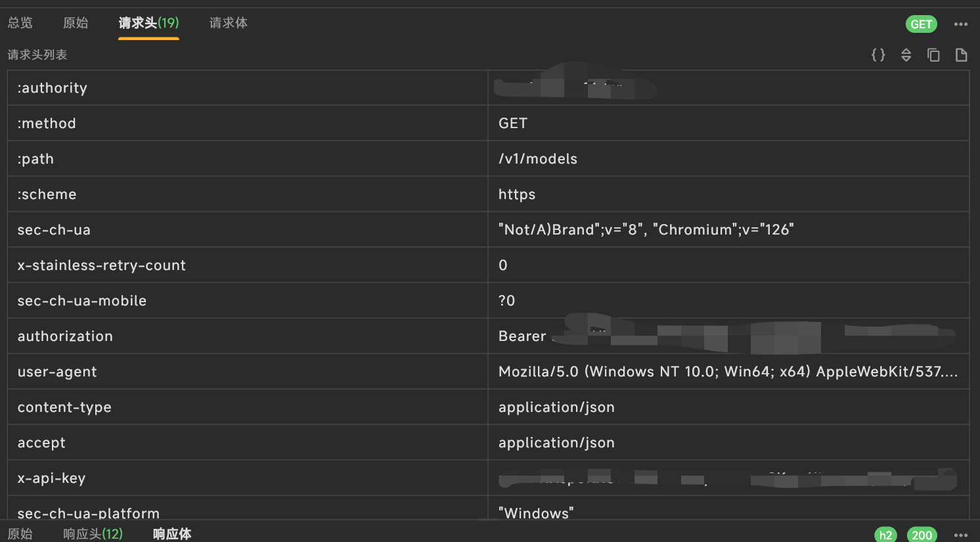Toggle expand/collapse rows icon

906,55
